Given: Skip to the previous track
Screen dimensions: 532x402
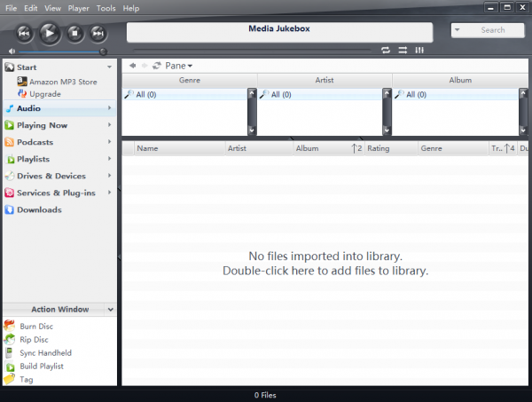Looking at the screenshot, I should point(24,33).
